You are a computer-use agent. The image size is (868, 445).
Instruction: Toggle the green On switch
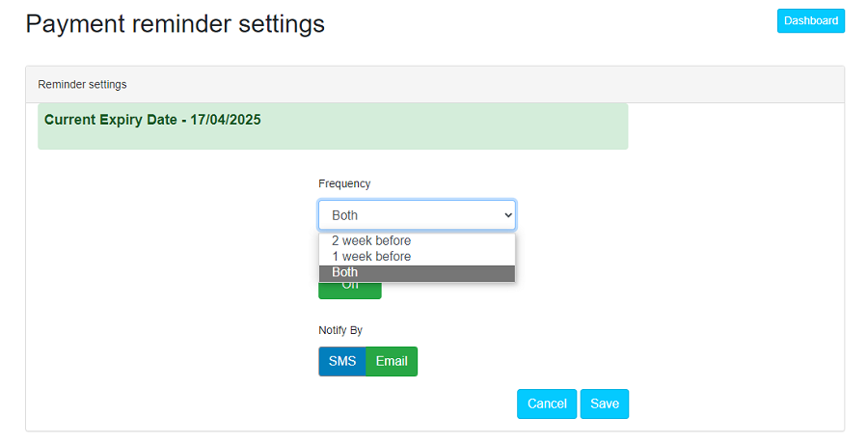[x=350, y=289]
